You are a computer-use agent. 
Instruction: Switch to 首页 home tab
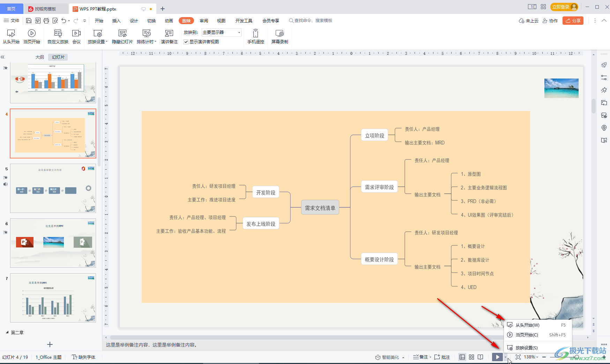[x=12, y=9]
